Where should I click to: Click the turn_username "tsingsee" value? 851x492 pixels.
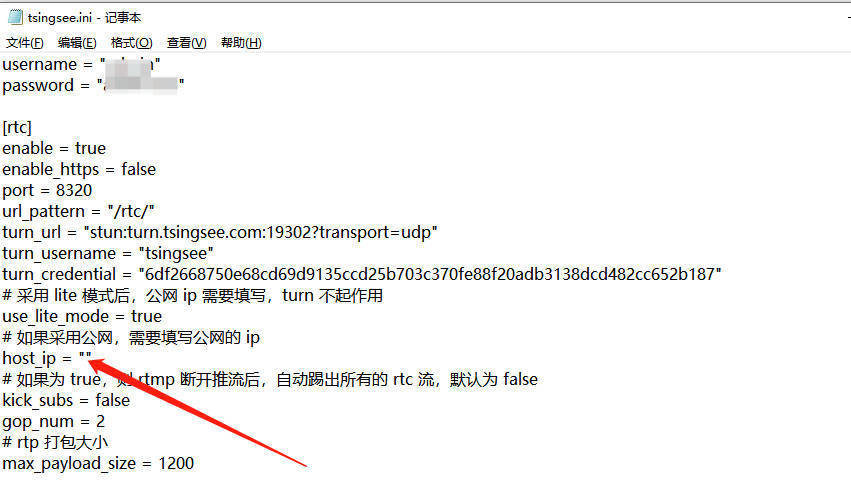pyautogui.click(x=176, y=253)
